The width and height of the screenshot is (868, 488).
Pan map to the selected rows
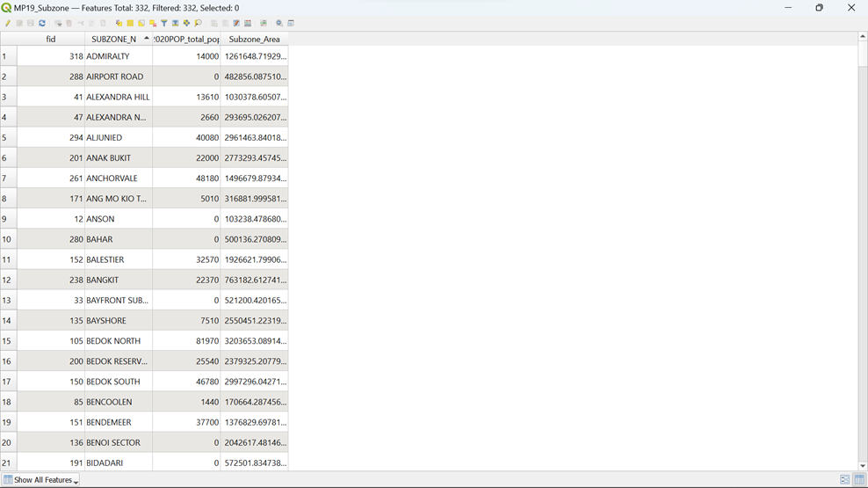(186, 24)
